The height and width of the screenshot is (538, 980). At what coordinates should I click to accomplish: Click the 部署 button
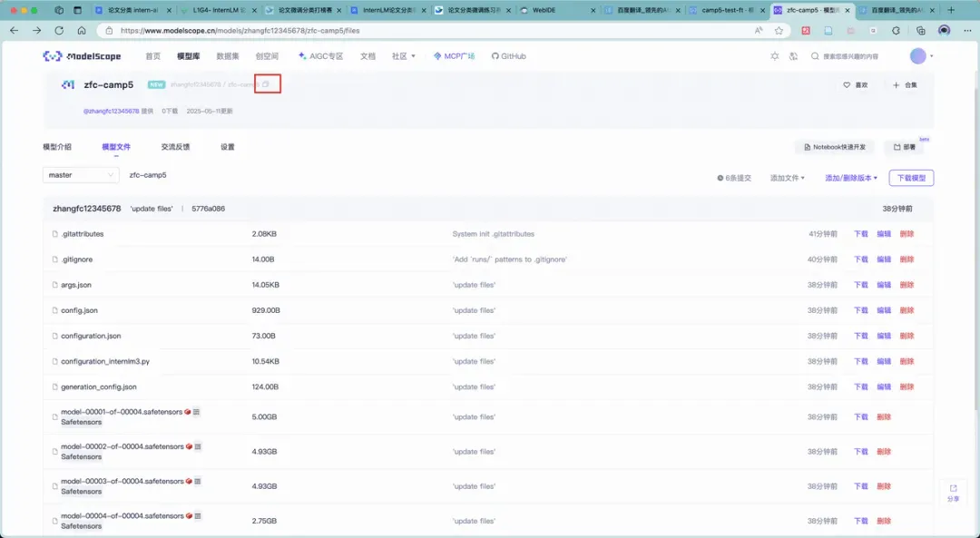[905, 148]
